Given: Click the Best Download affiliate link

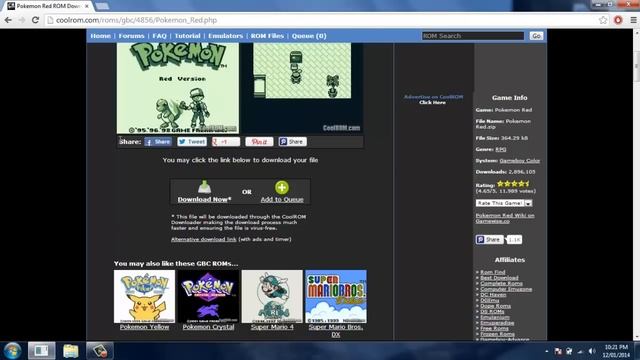Looking at the screenshot, I should (x=499, y=278).
